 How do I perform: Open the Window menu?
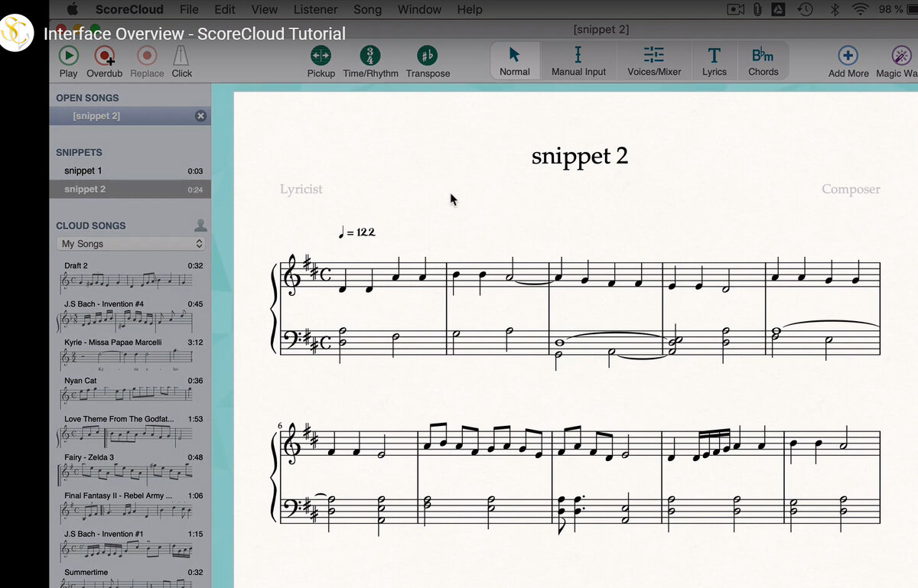click(419, 9)
